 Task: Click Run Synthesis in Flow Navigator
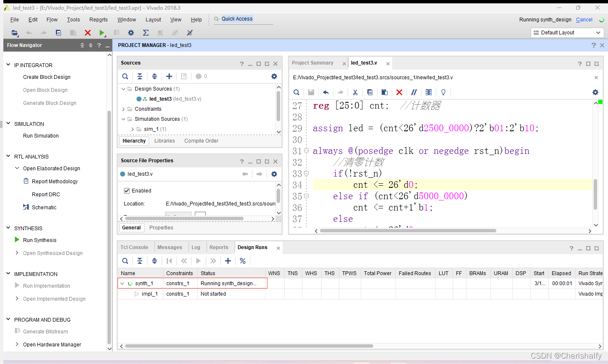pyautogui.click(x=40, y=240)
